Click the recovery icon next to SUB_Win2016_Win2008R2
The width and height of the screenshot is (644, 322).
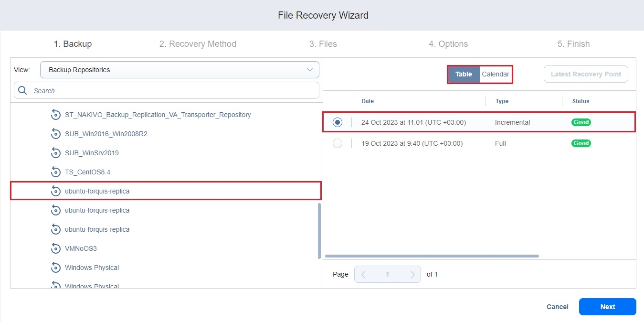(x=56, y=134)
